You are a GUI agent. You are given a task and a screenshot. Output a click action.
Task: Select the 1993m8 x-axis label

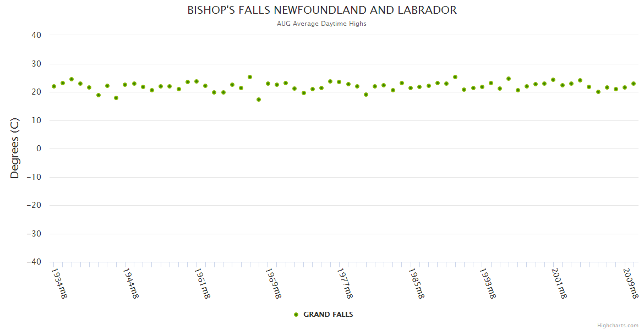(x=488, y=283)
